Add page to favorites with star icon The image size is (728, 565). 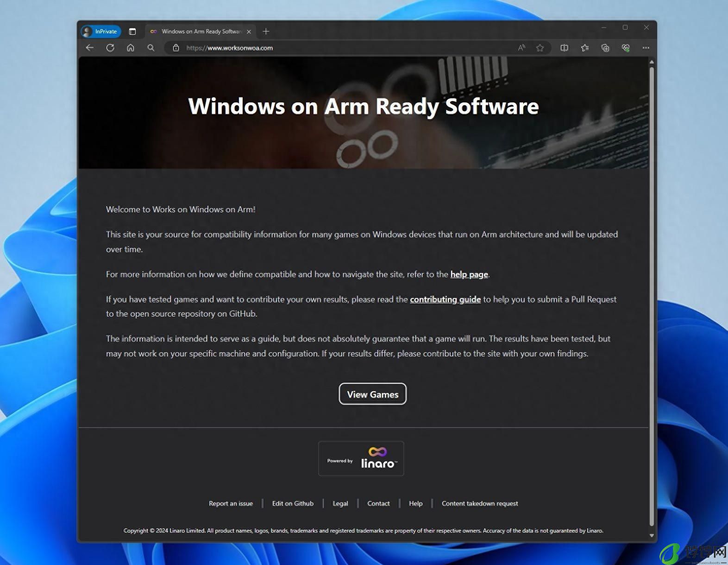pyautogui.click(x=540, y=48)
